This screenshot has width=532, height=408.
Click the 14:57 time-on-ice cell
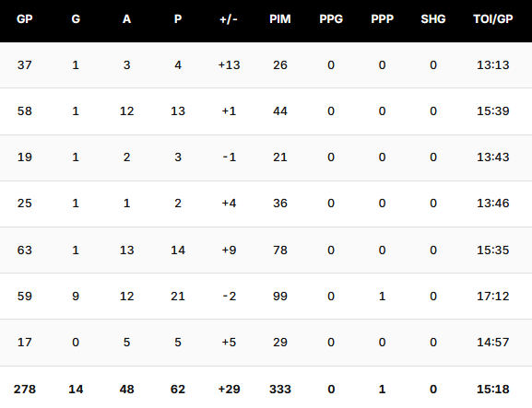(493, 343)
